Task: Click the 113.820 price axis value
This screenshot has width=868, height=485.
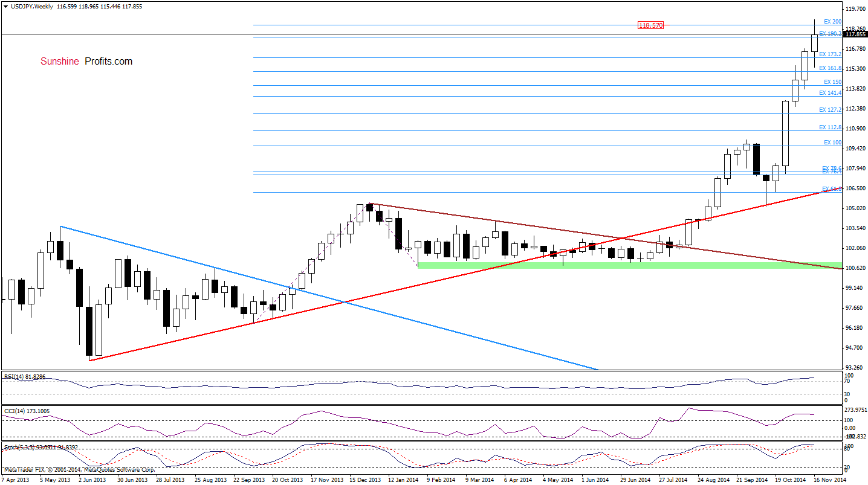Action: pyautogui.click(x=856, y=89)
